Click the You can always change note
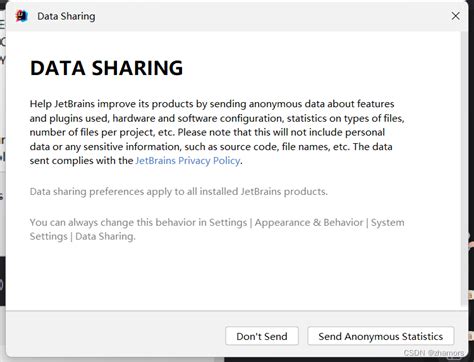This screenshot has height=362, width=474. pyautogui.click(x=217, y=229)
